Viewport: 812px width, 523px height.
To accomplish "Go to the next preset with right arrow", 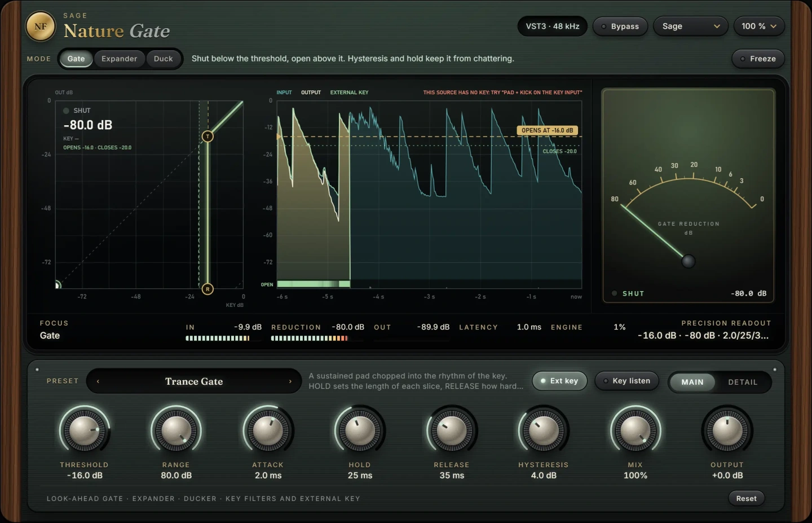I will [290, 381].
